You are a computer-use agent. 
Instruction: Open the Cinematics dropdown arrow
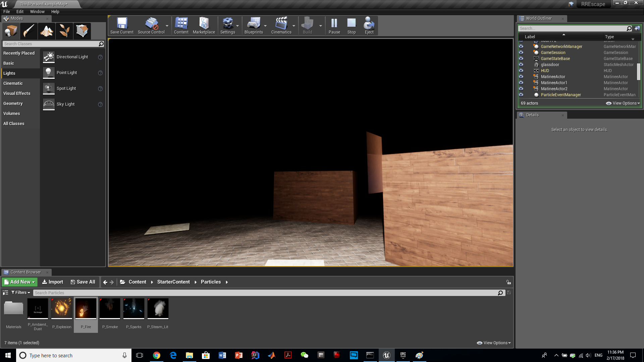pyautogui.click(x=294, y=26)
